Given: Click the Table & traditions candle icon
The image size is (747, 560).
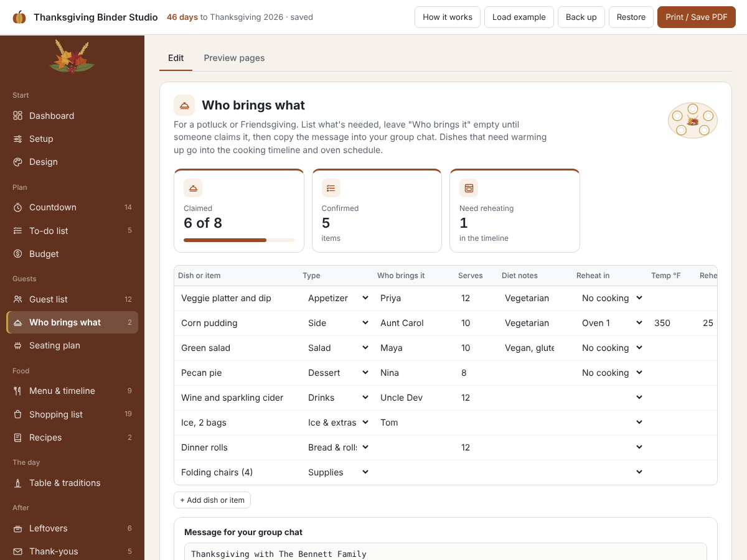Looking at the screenshot, I should coord(18,483).
